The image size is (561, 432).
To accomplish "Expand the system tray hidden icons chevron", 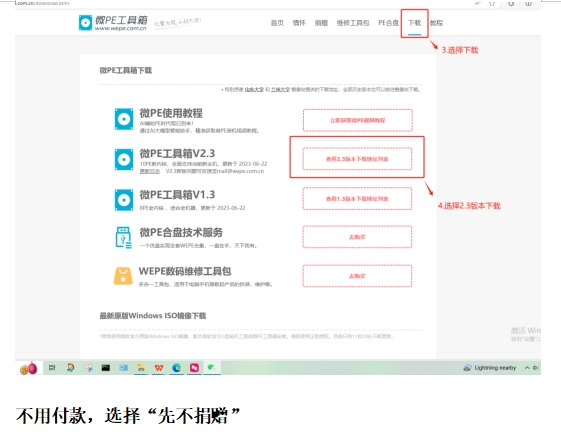I will tap(527, 368).
